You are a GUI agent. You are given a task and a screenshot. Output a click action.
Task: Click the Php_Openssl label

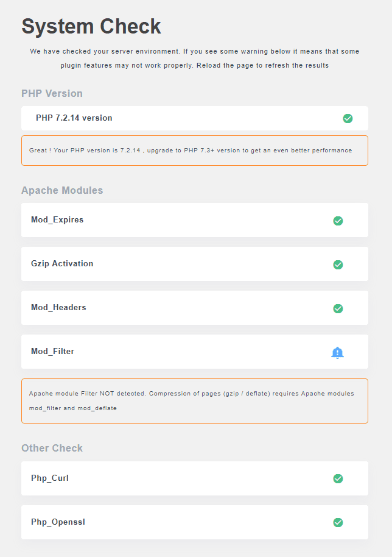[x=58, y=522]
